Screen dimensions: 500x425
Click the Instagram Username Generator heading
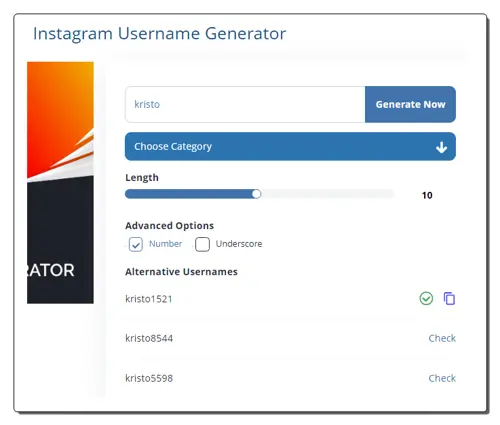[x=159, y=34]
